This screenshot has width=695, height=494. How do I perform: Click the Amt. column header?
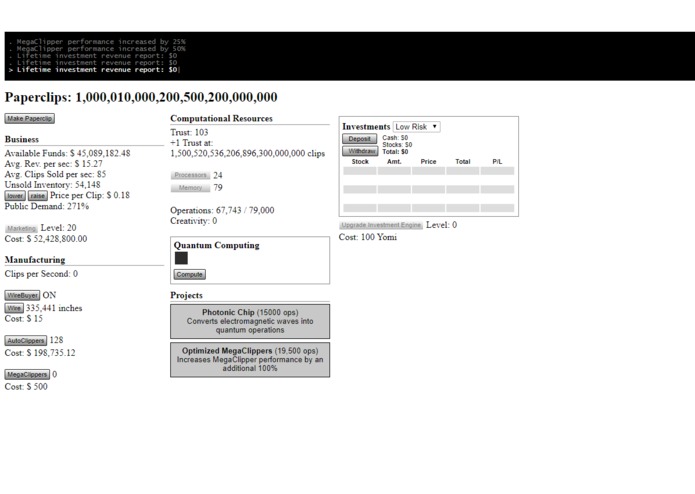click(x=394, y=162)
